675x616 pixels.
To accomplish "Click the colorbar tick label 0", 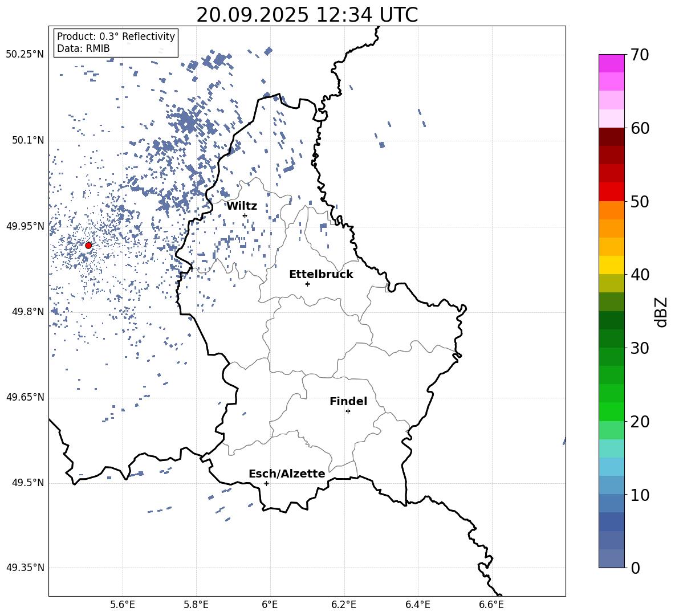I will (635, 568).
